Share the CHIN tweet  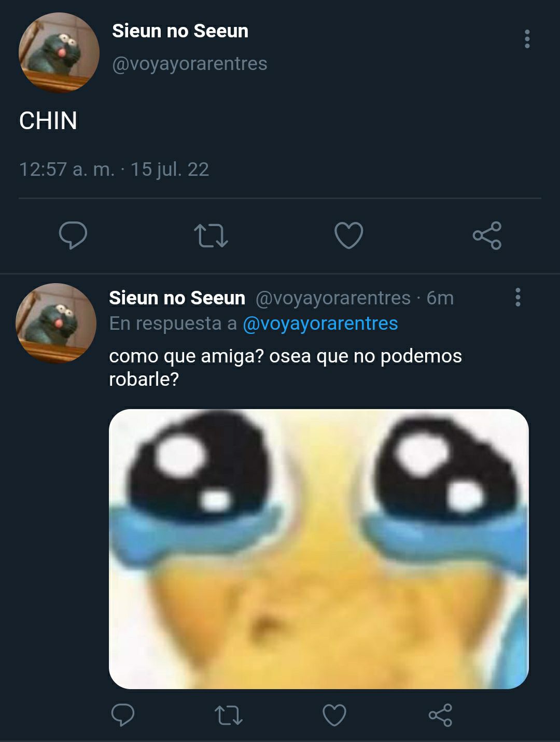click(487, 235)
